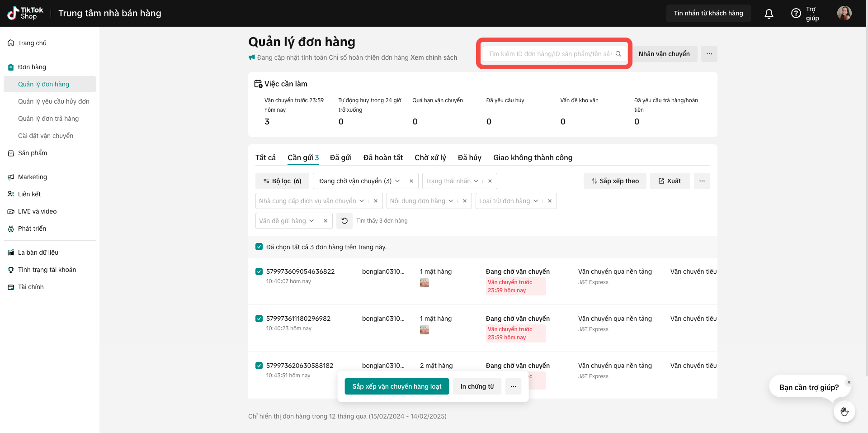The width and height of the screenshot is (868, 433).
Task: Click the reset filters refresh icon
Action: pyautogui.click(x=344, y=221)
